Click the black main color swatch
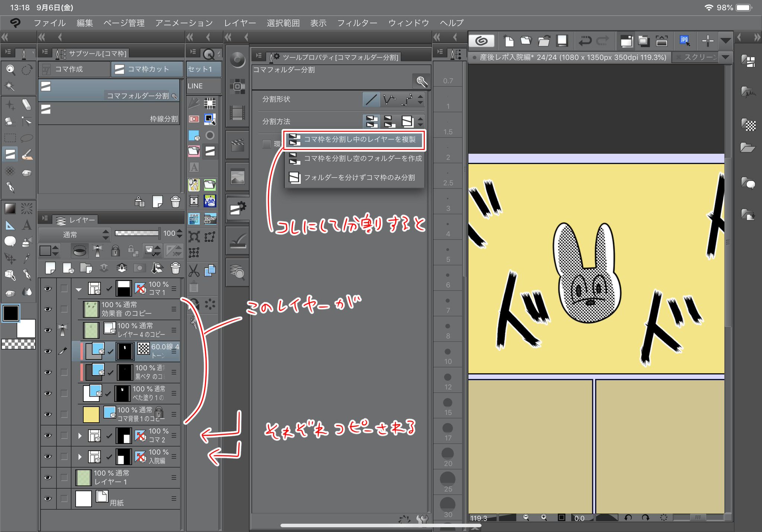This screenshot has height=532, width=762. [x=11, y=313]
